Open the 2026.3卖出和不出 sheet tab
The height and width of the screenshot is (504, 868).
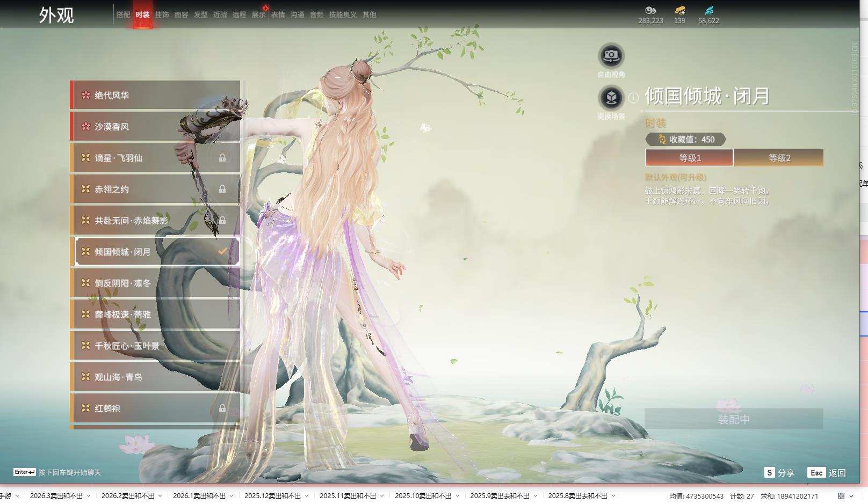tap(56, 496)
